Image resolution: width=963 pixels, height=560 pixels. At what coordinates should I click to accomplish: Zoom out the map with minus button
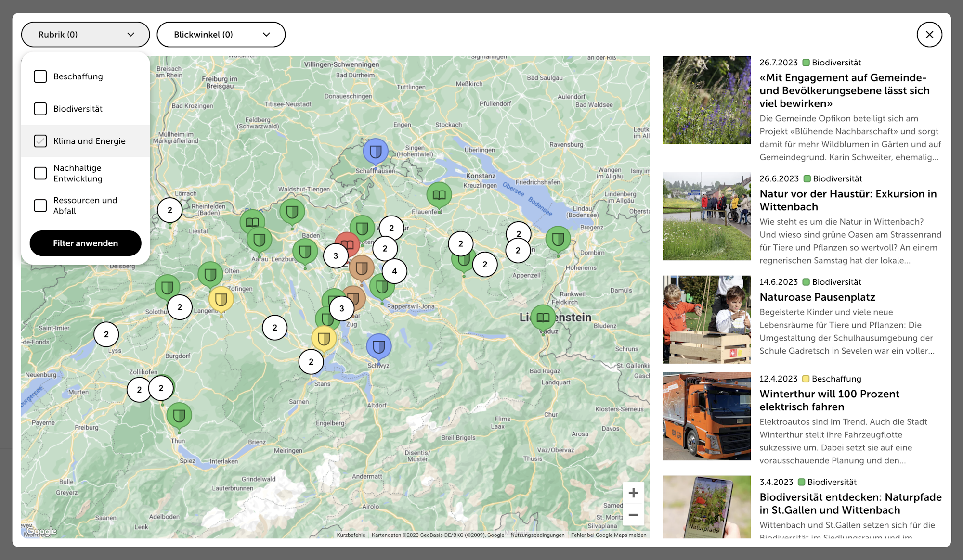click(x=633, y=515)
